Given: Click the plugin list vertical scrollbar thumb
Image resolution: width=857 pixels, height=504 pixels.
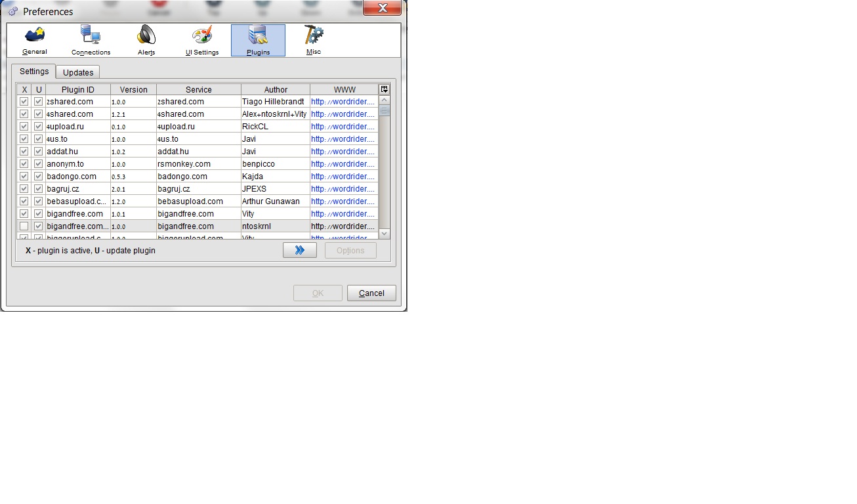Looking at the screenshot, I should (385, 111).
